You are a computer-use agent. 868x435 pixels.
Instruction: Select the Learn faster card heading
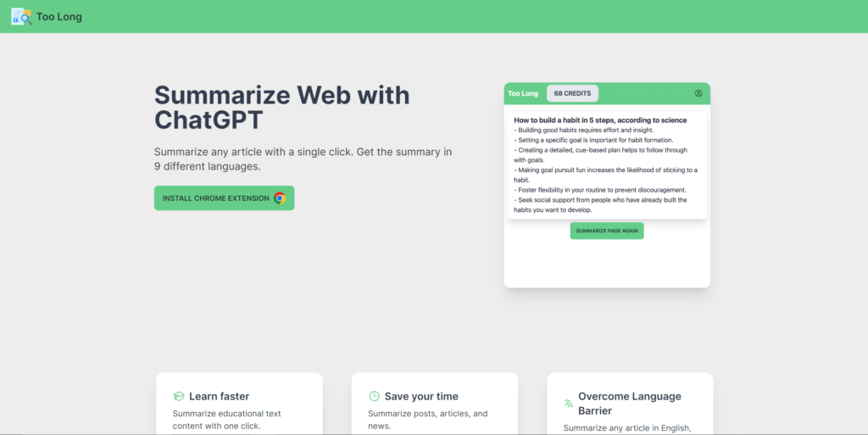point(219,396)
